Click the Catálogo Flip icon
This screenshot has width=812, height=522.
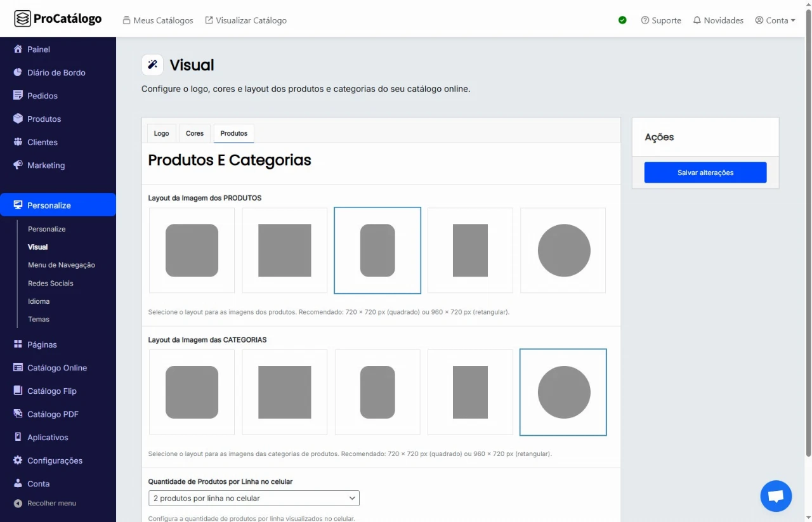18,391
